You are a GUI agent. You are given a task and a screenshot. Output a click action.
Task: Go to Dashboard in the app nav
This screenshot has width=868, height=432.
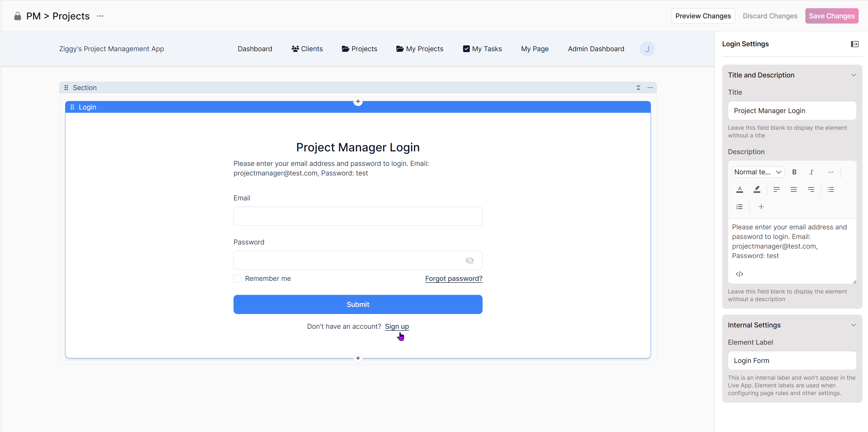click(x=255, y=49)
